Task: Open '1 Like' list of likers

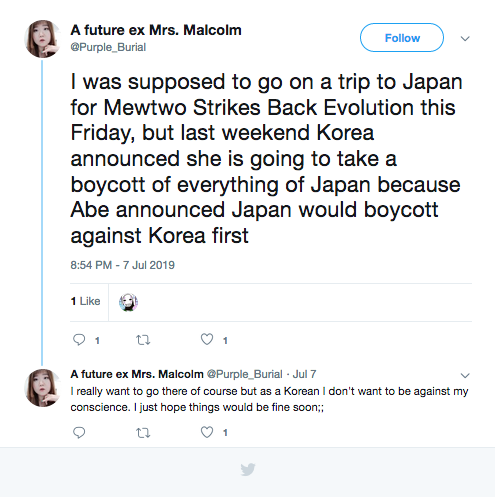Action: [x=85, y=301]
